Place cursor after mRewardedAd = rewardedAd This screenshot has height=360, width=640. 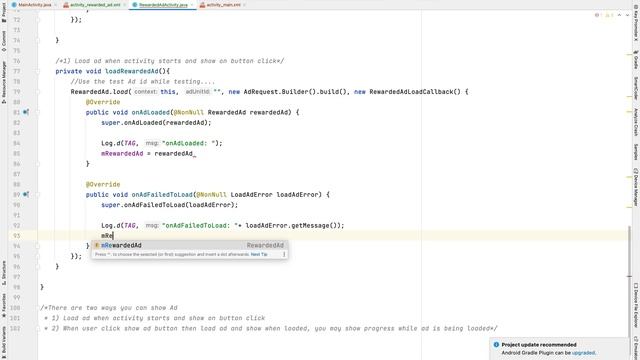[193, 153]
